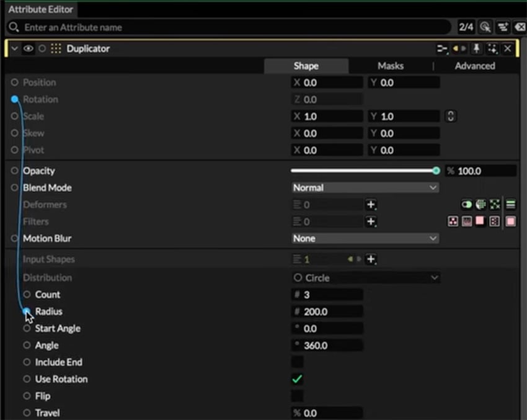Open the Advanced tab
Viewport: 527px width, 420px height.
click(x=474, y=66)
